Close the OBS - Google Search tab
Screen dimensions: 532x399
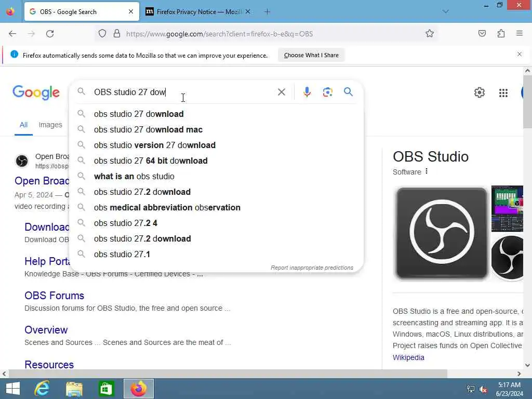click(131, 11)
